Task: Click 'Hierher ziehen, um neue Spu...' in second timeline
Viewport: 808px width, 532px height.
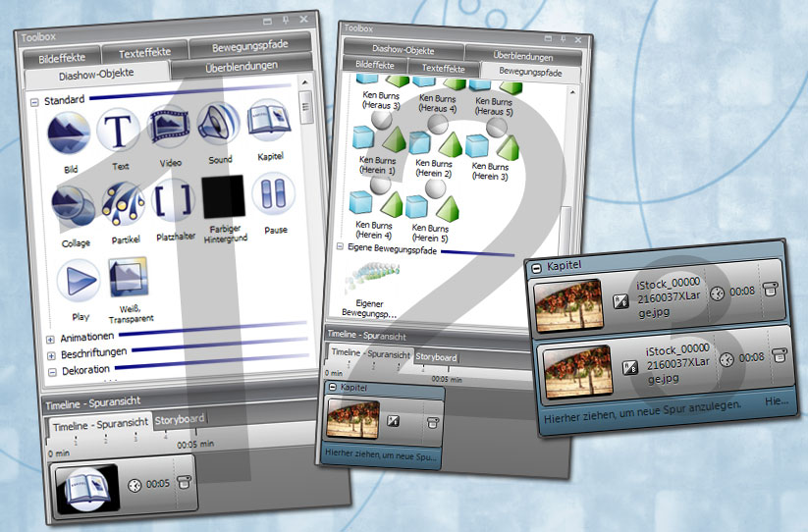Action: coord(380,455)
